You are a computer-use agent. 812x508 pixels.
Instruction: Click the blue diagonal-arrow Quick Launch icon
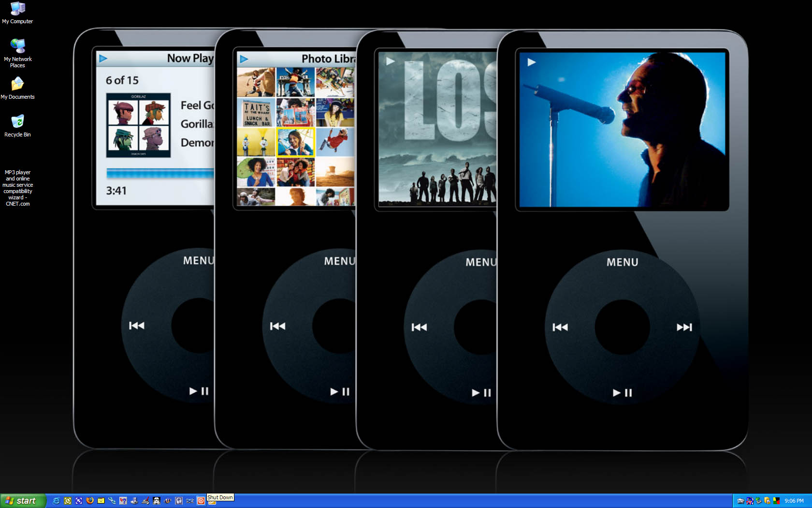coord(79,501)
